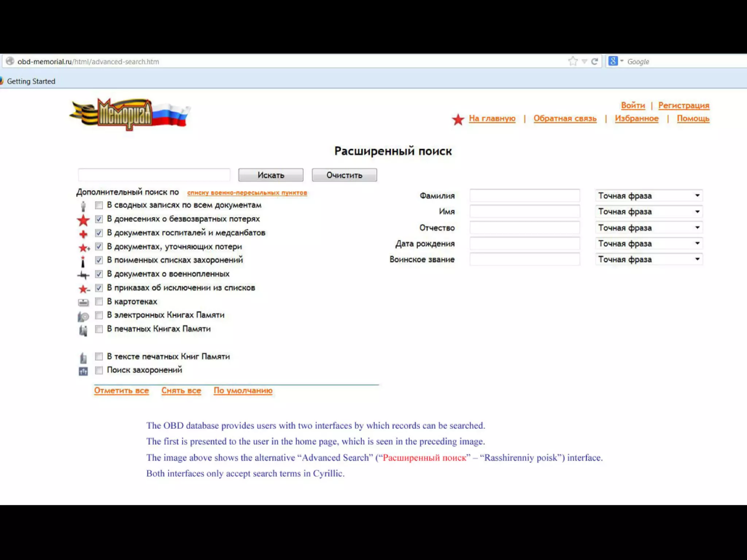Click the red star beside На главную
The image size is (747, 560).
click(458, 119)
